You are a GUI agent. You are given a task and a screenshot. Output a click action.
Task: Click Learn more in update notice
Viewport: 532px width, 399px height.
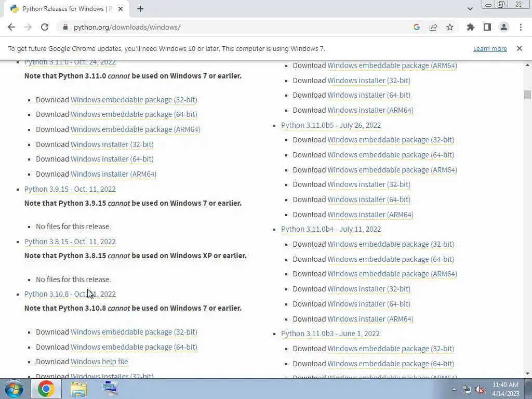click(x=490, y=48)
